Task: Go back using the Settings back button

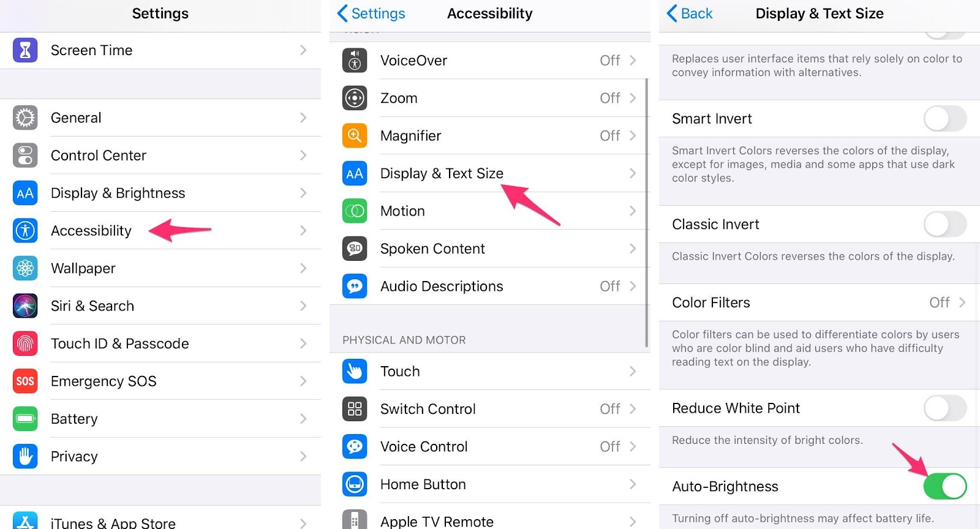Action: (371, 13)
